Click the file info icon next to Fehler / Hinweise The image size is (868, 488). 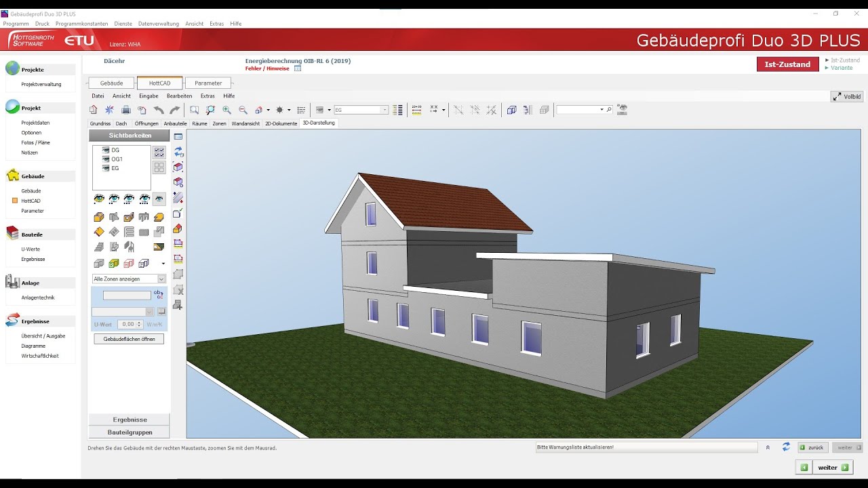tap(298, 68)
